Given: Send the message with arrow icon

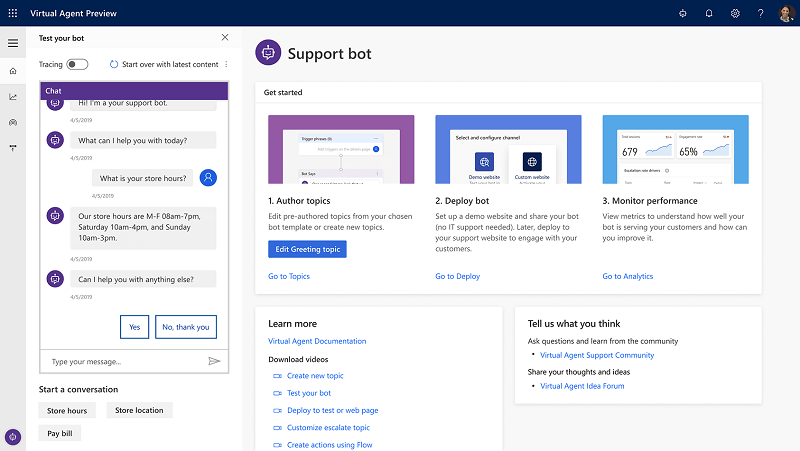Looking at the screenshot, I should click(x=214, y=361).
